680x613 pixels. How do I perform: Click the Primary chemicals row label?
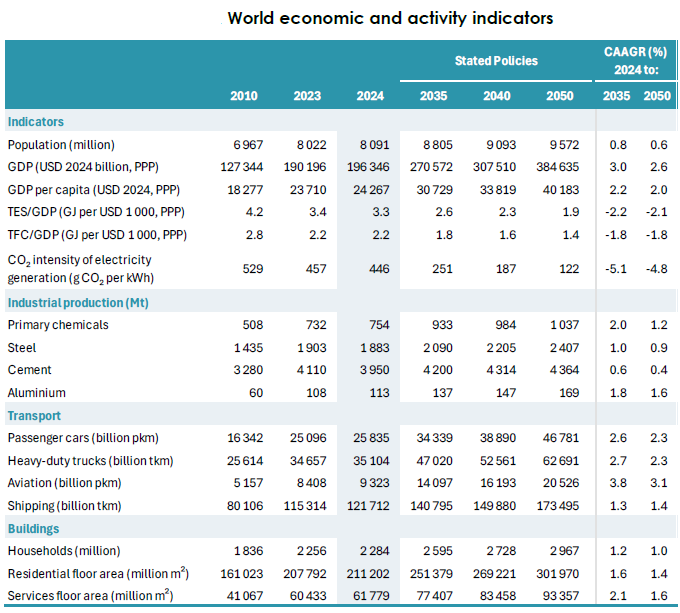point(58,325)
